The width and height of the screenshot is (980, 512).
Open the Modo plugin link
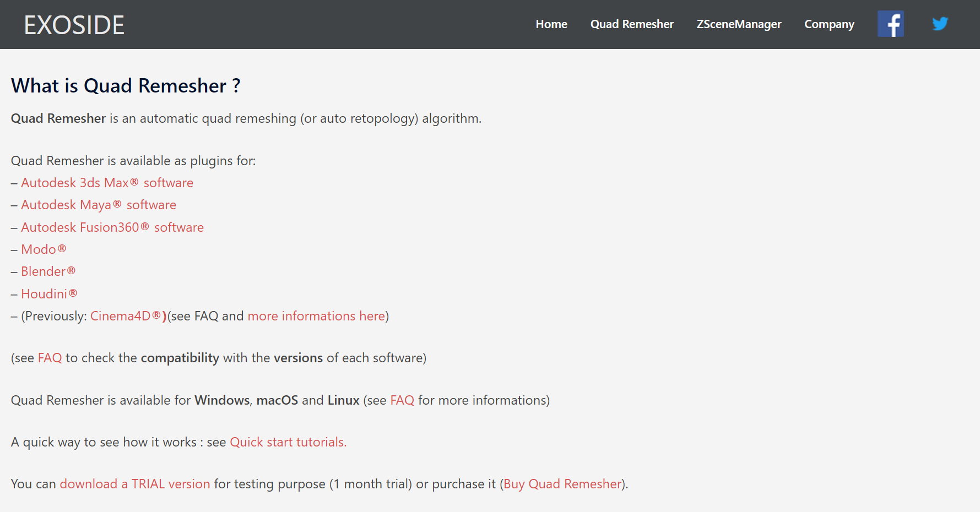(44, 249)
